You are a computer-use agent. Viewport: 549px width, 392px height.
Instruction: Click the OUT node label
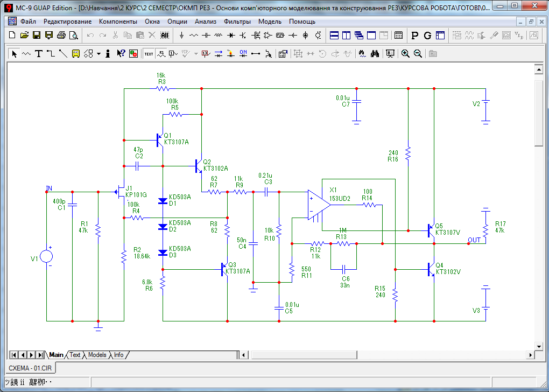coord(474,240)
